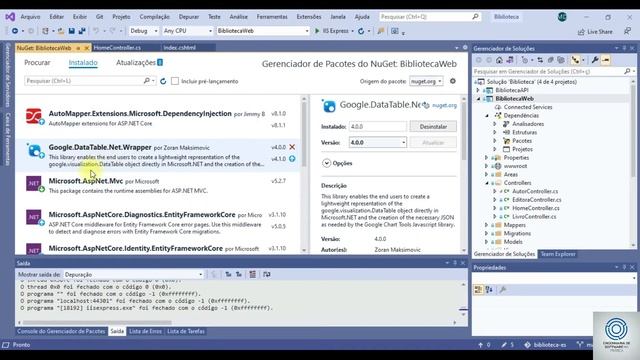Click the Save All toolbar icon
Screen dimensions: 640x360
point(82,31)
